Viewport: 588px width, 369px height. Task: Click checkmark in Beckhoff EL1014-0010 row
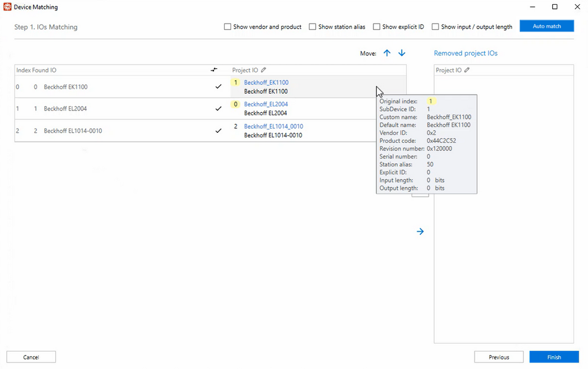click(x=219, y=130)
